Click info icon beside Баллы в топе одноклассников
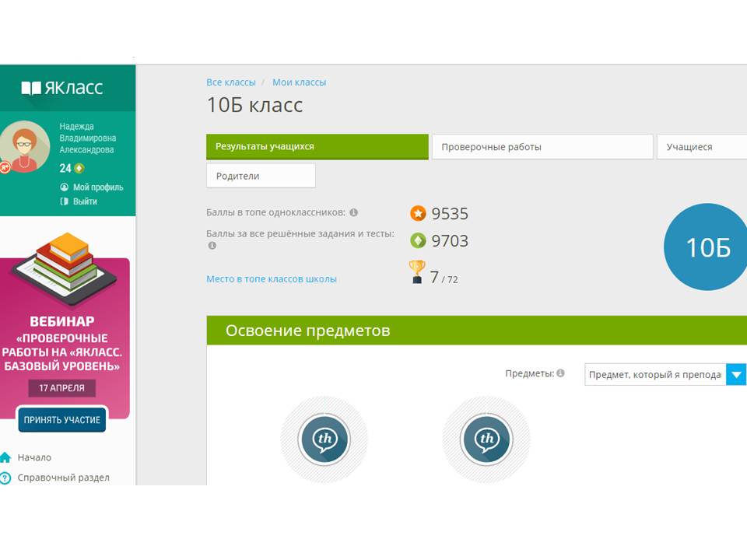The width and height of the screenshot is (747, 560). point(353,212)
